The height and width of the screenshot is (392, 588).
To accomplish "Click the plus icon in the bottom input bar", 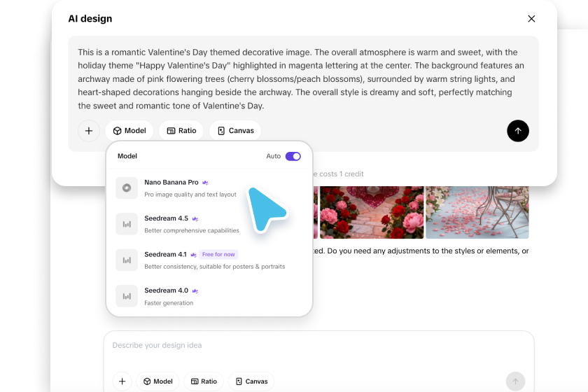I will [122, 381].
